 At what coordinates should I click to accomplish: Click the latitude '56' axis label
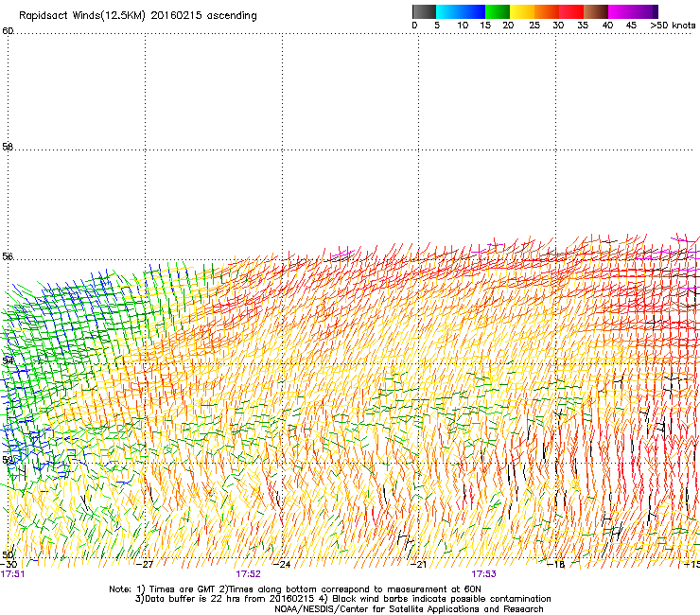coord(8,256)
